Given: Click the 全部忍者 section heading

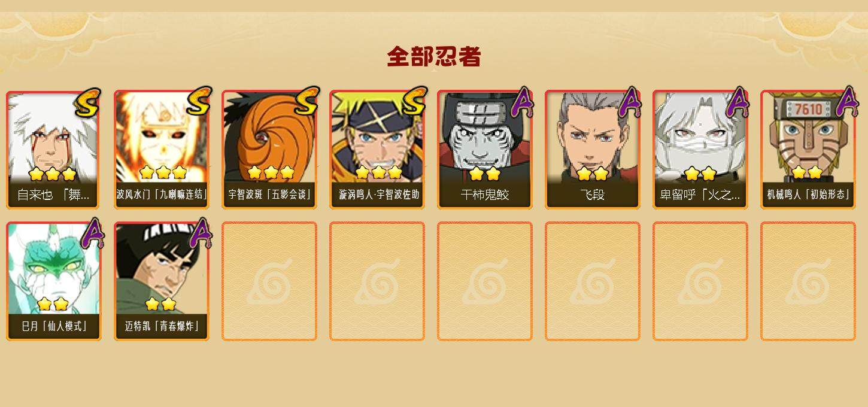Looking at the screenshot, I should pos(434,57).
